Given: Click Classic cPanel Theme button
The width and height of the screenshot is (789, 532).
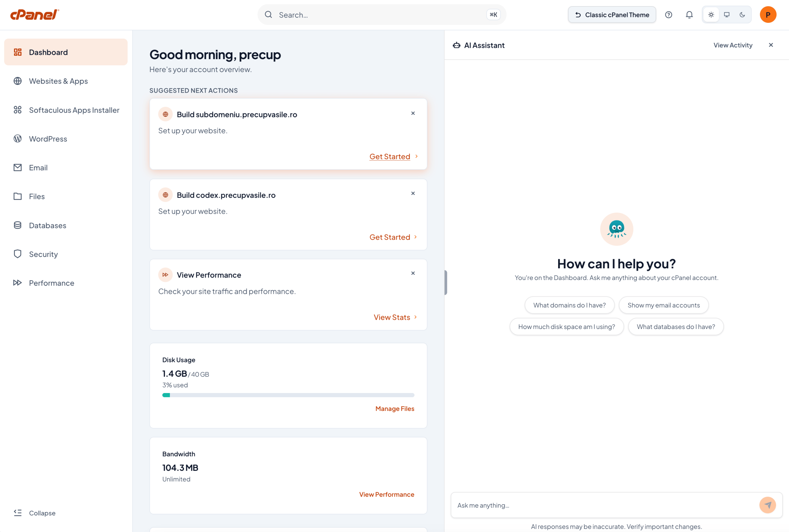Looking at the screenshot, I should 612,14.
